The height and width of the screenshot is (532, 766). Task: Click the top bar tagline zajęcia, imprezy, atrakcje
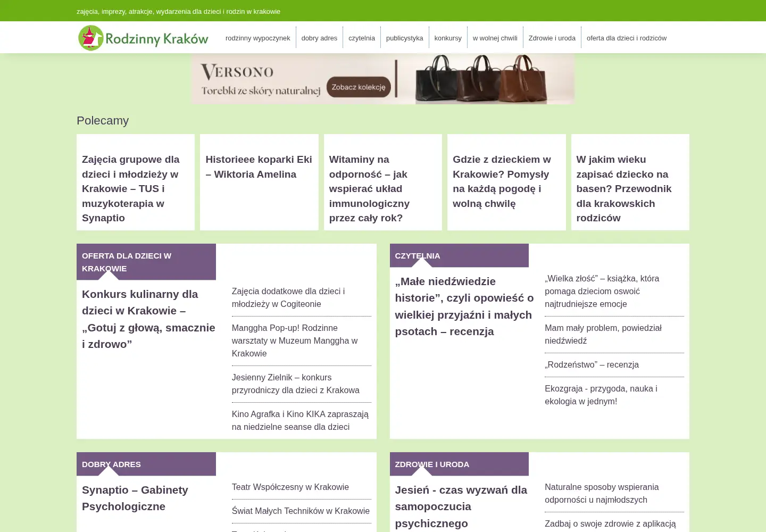click(178, 11)
